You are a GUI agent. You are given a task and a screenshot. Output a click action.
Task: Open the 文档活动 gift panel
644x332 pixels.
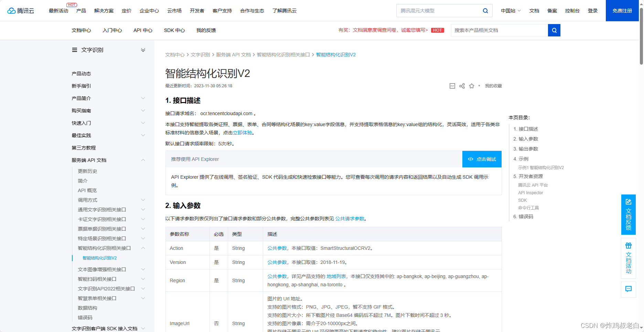click(629, 258)
